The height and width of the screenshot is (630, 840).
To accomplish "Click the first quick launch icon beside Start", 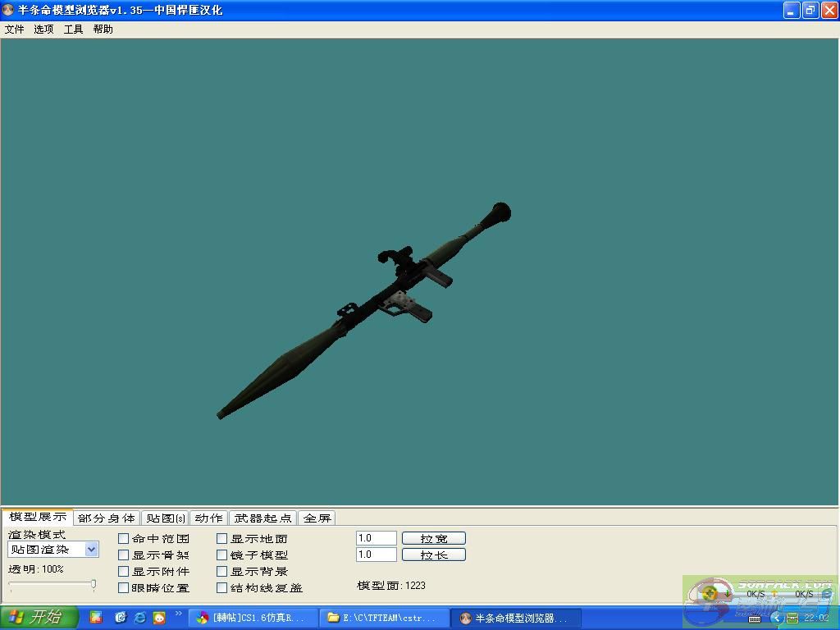I will 96,617.
